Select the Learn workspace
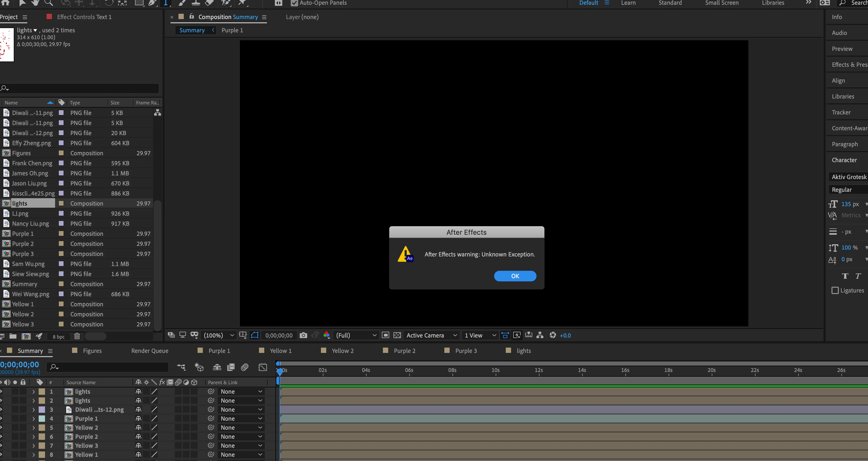 point(628,3)
